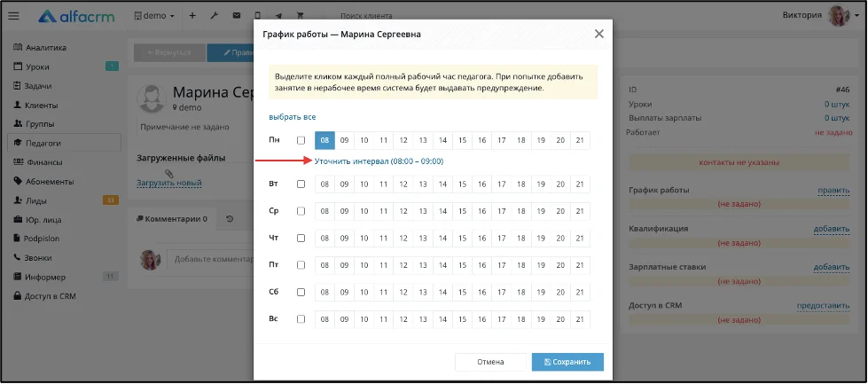This screenshot has width=868, height=384.
Task: Open the envelope mail icon
Action: coord(237,16)
